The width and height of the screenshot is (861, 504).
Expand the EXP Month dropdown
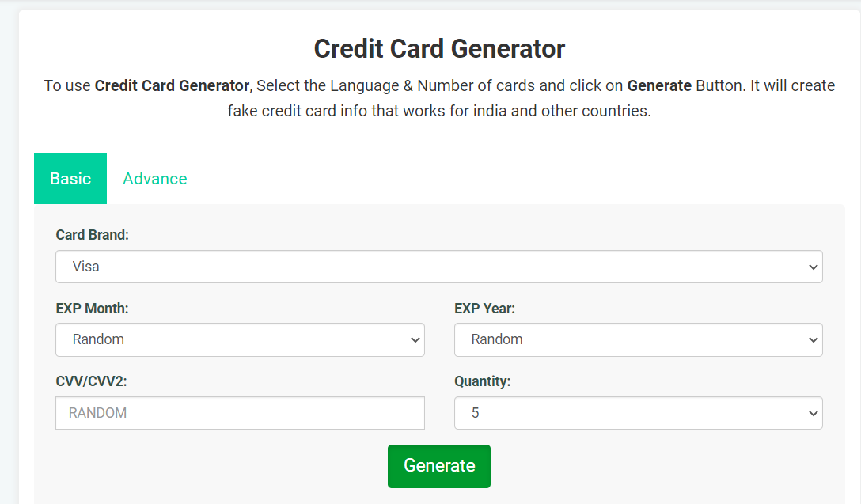[240, 340]
